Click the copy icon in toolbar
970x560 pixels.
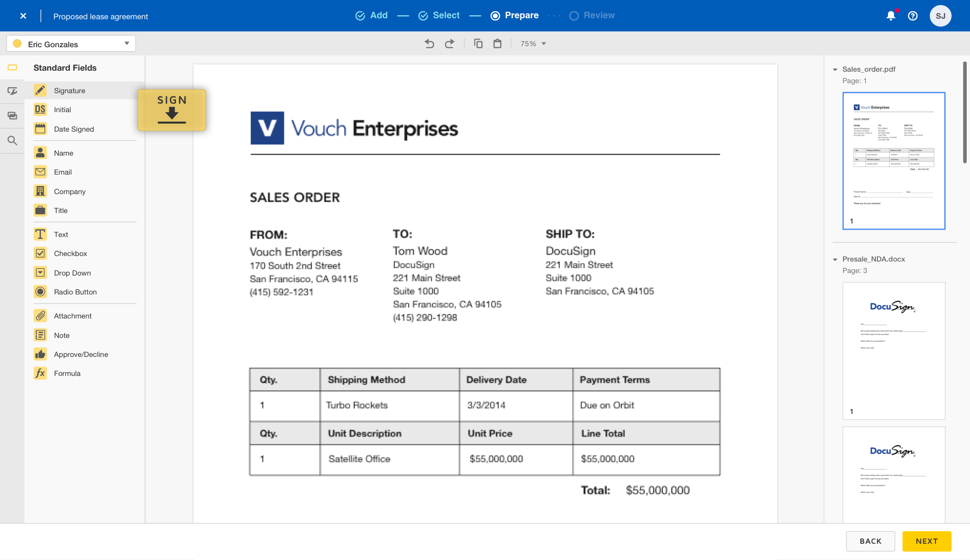(x=478, y=43)
